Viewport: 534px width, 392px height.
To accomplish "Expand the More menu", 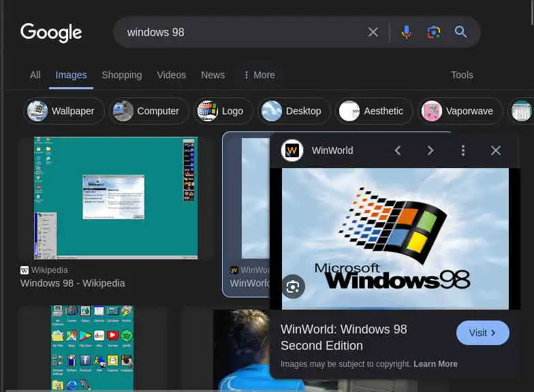I will (260, 75).
